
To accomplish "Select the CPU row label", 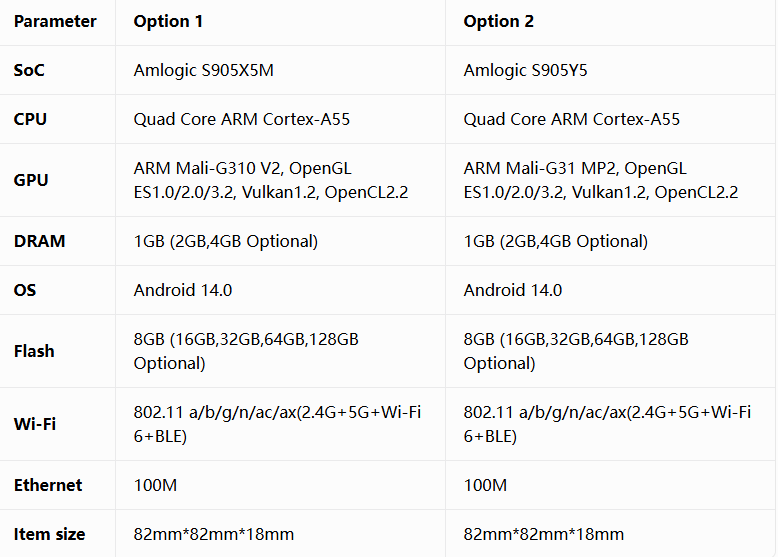I will tap(30, 119).
